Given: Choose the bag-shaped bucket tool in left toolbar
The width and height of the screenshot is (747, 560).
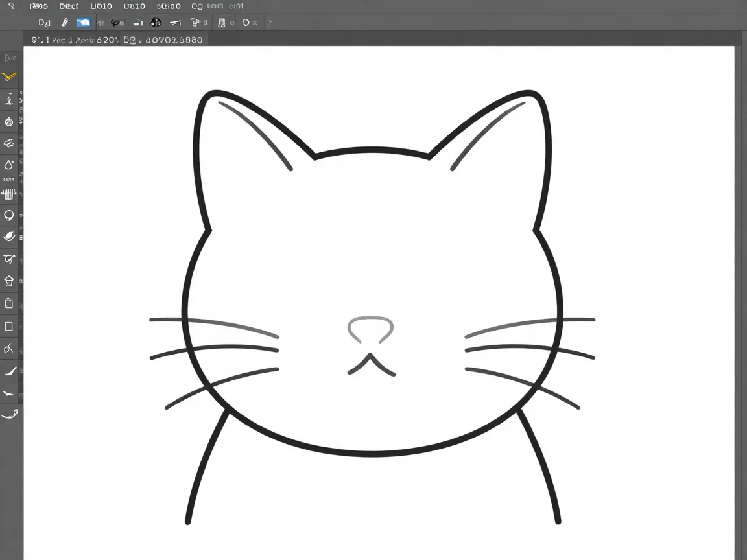Looking at the screenshot, I should click(8, 303).
